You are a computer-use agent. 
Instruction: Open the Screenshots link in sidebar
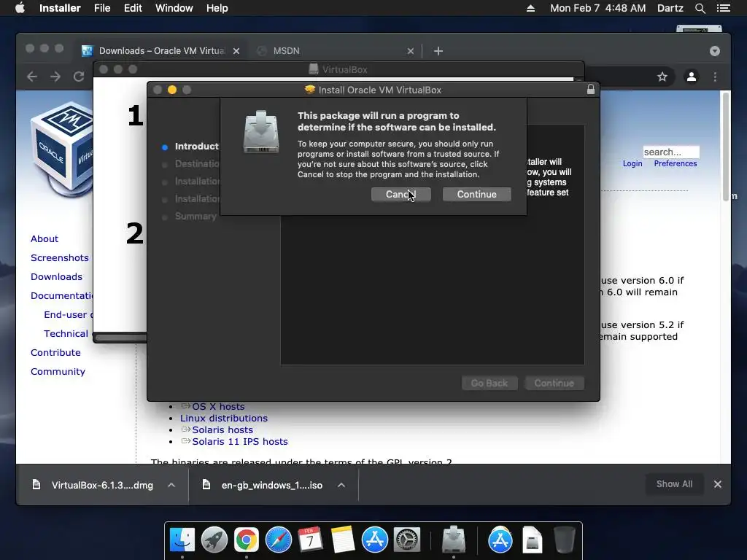[60, 257]
